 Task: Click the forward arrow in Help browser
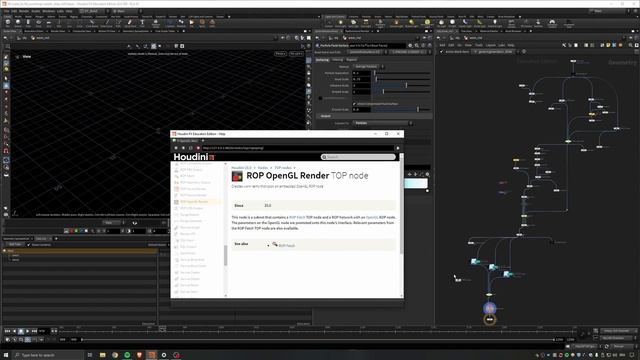click(x=183, y=148)
